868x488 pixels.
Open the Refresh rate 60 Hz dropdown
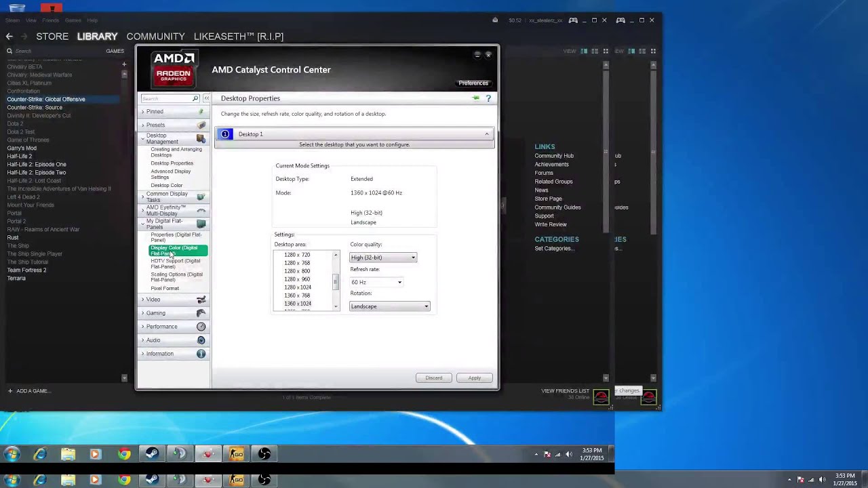(x=376, y=282)
